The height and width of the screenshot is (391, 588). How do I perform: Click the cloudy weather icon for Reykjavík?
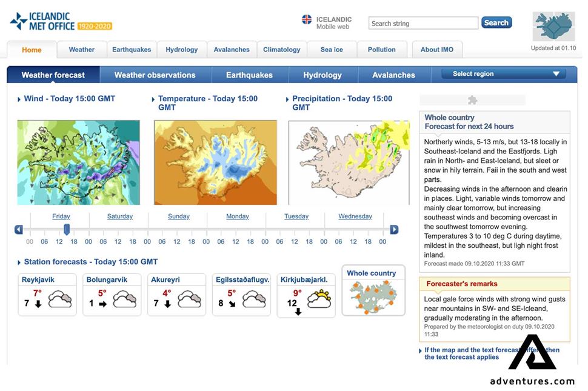pyautogui.click(x=59, y=299)
